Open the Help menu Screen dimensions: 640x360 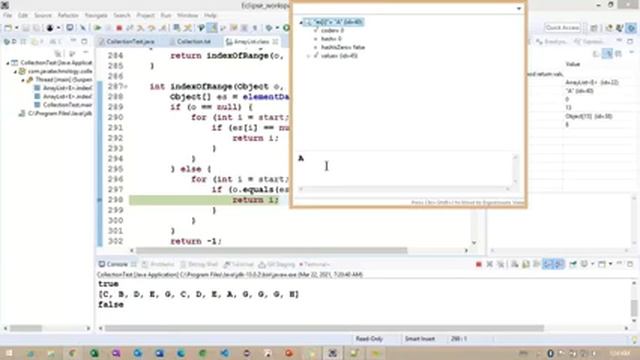(x=210, y=16)
